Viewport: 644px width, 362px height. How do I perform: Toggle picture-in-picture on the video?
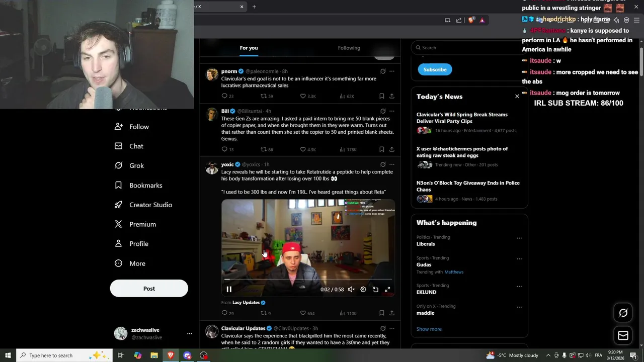pos(375,289)
